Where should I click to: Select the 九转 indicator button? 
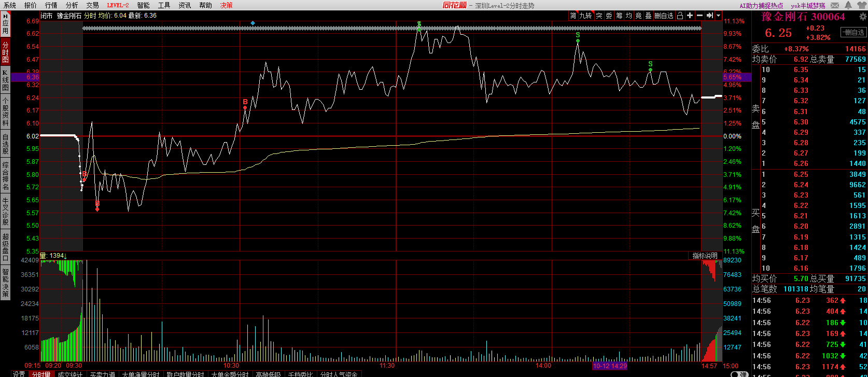click(x=585, y=16)
